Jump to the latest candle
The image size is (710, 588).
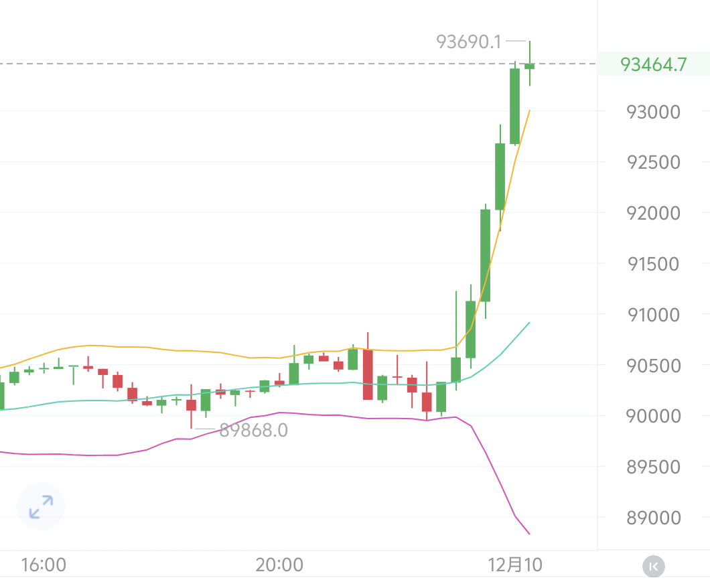pyautogui.click(x=654, y=567)
